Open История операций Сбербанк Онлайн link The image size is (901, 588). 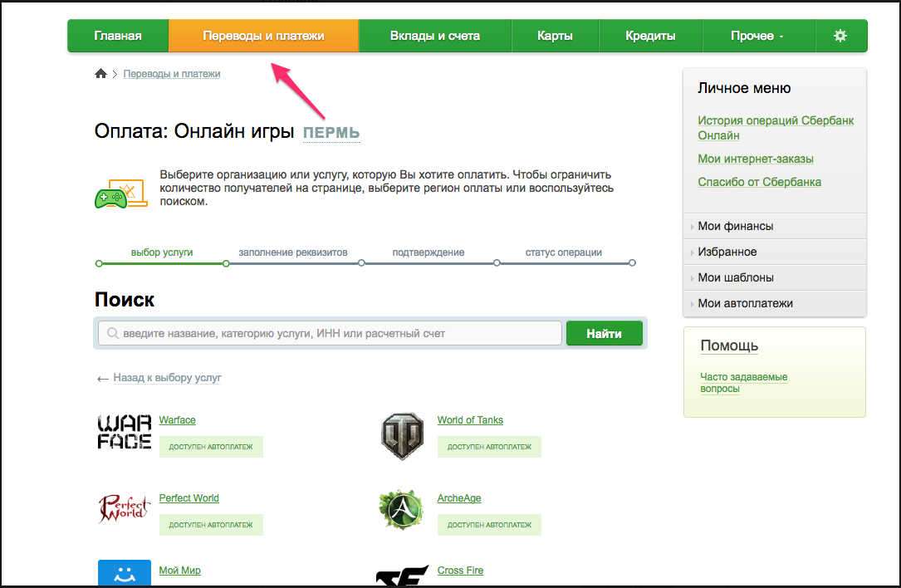click(x=776, y=128)
